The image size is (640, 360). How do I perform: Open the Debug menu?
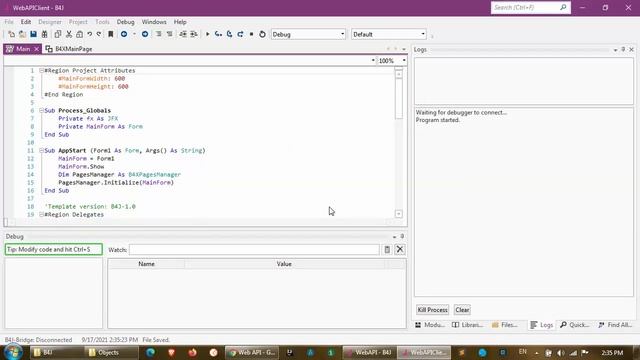[x=125, y=22]
